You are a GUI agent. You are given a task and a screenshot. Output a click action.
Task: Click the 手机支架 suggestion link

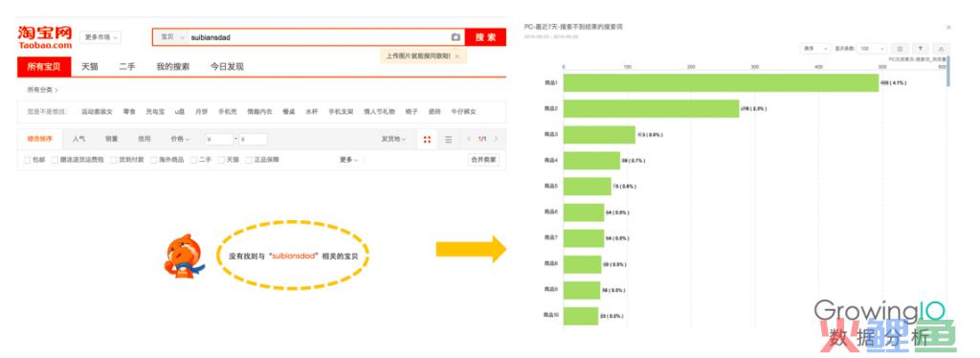342,112
